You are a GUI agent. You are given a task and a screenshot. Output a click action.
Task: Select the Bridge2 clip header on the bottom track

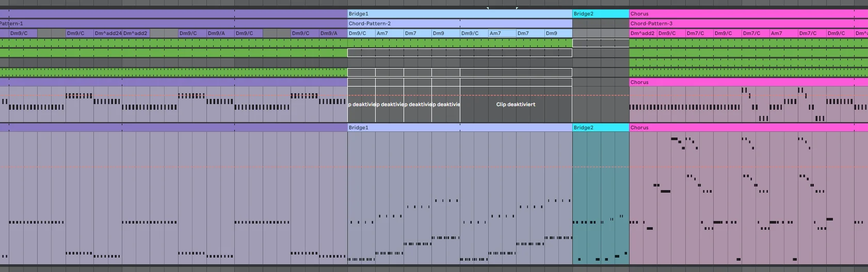pyautogui.click(x=601, y=128)
